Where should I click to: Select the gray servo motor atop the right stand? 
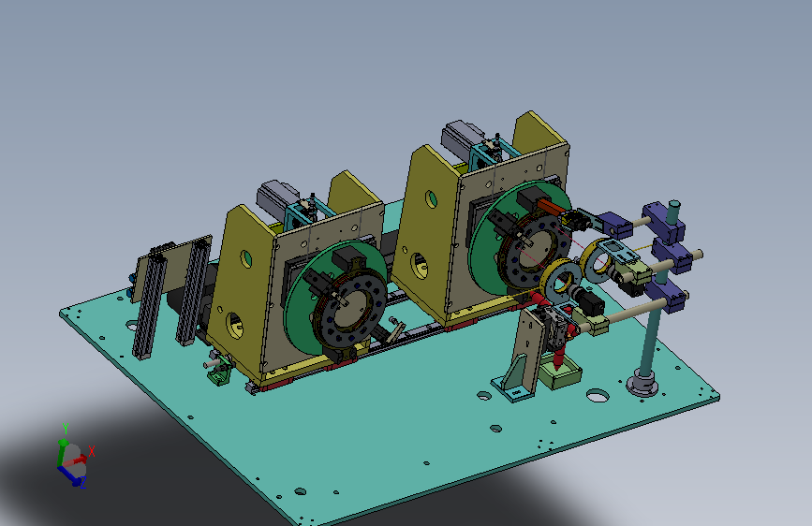461,138
